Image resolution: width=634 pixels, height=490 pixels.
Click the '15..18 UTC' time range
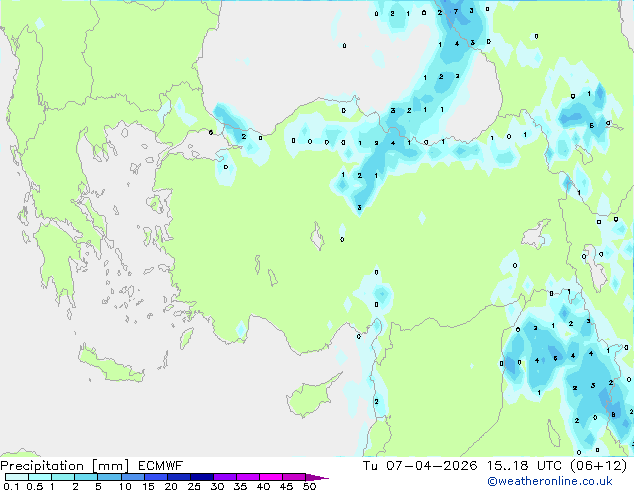(524, 466)
